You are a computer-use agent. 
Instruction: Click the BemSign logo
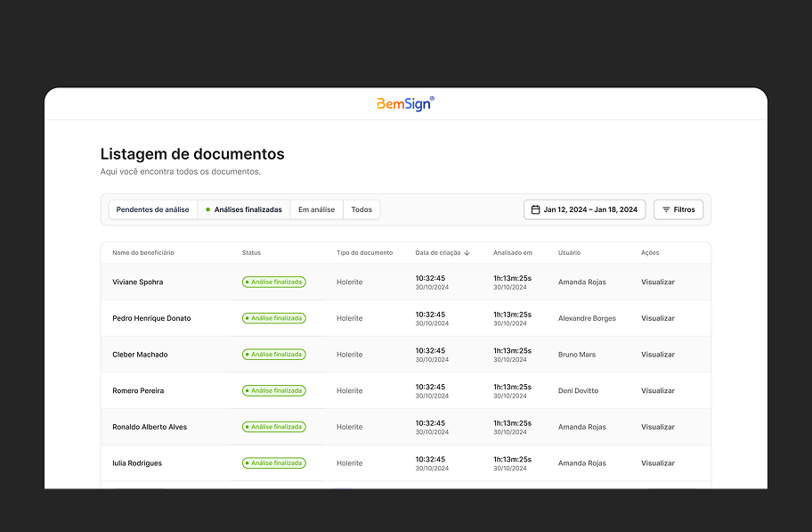pyautogui.click(x=405, y=103)
